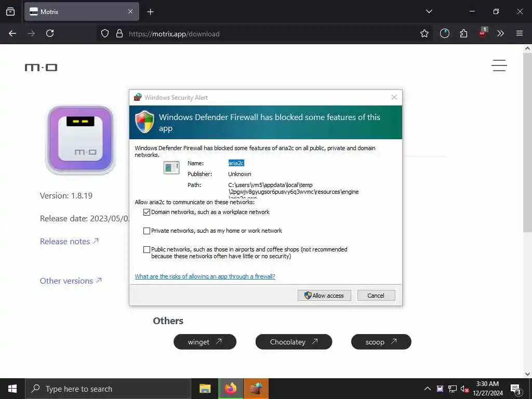Click the Publisher value Unknown

(240, 174)
